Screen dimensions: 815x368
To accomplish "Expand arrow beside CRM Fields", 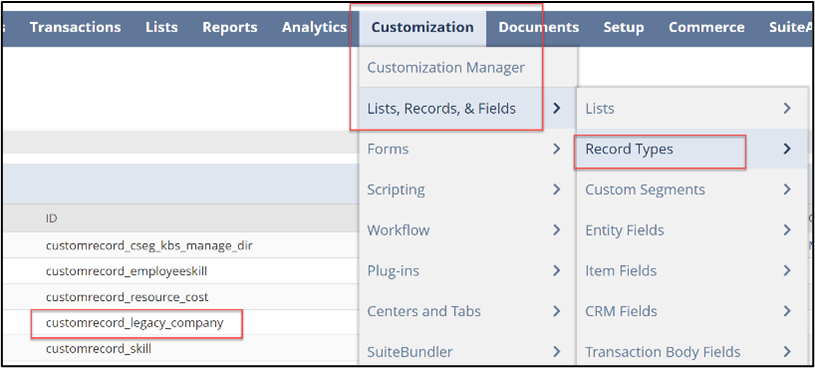I will tap(787, 311).
